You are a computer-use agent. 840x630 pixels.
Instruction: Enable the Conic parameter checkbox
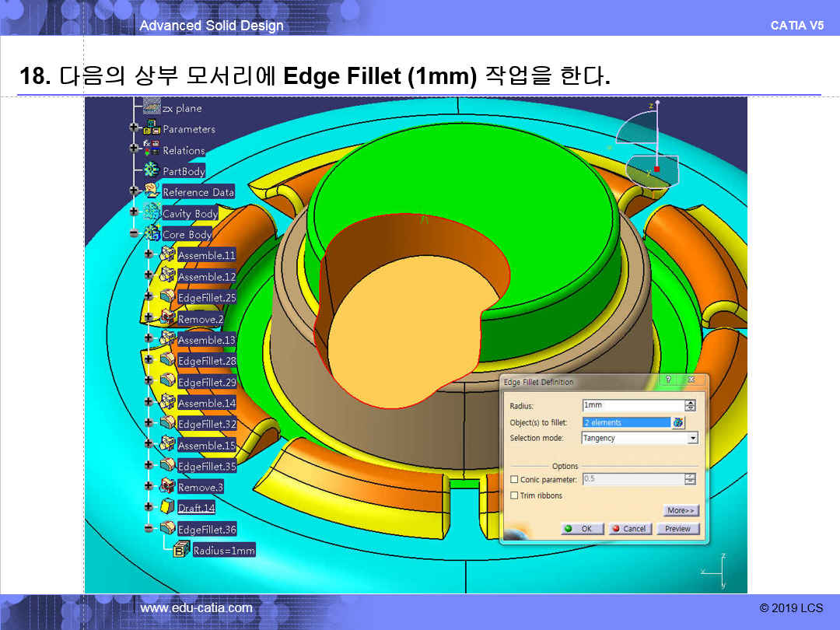[x=514, y=480]
